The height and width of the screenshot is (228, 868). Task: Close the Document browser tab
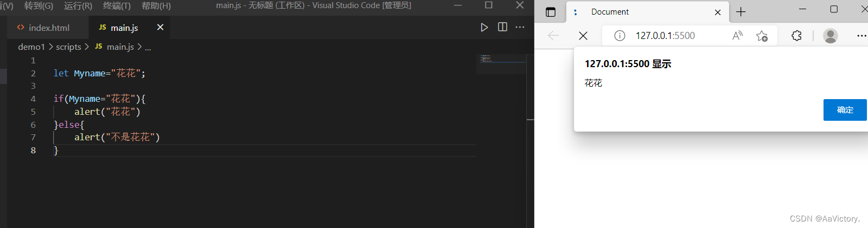[x=718, y=12]
